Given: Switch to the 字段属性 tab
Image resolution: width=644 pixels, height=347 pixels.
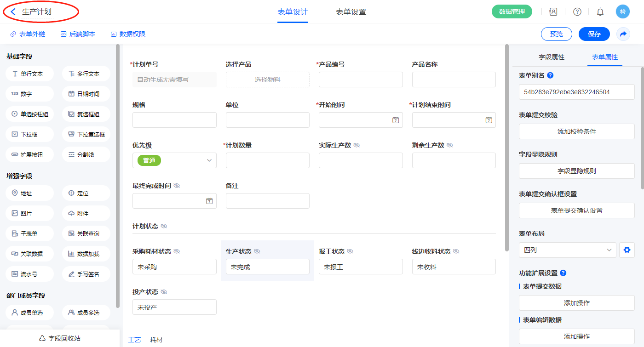Looking at the screenshot, I should click(x=552, y=57).
